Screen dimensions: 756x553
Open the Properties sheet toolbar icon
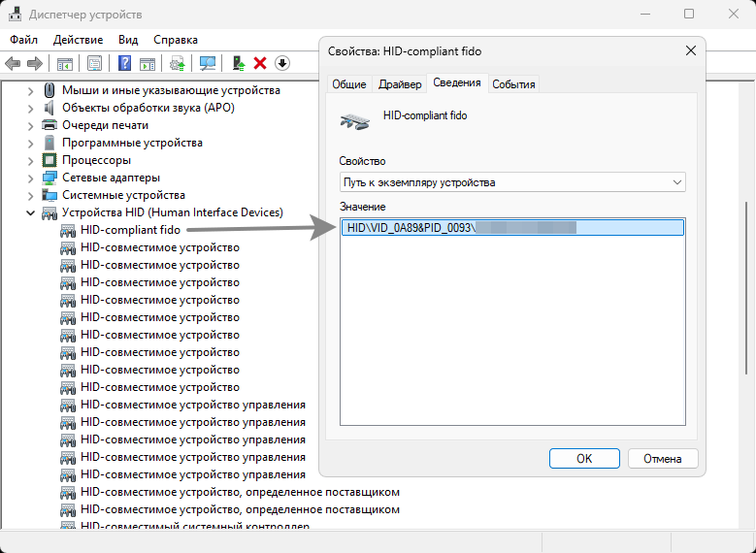click(94, 63)
